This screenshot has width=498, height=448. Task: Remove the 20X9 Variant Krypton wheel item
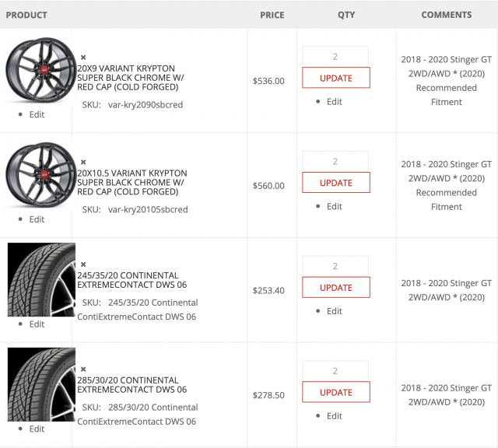tap(83, 58)
